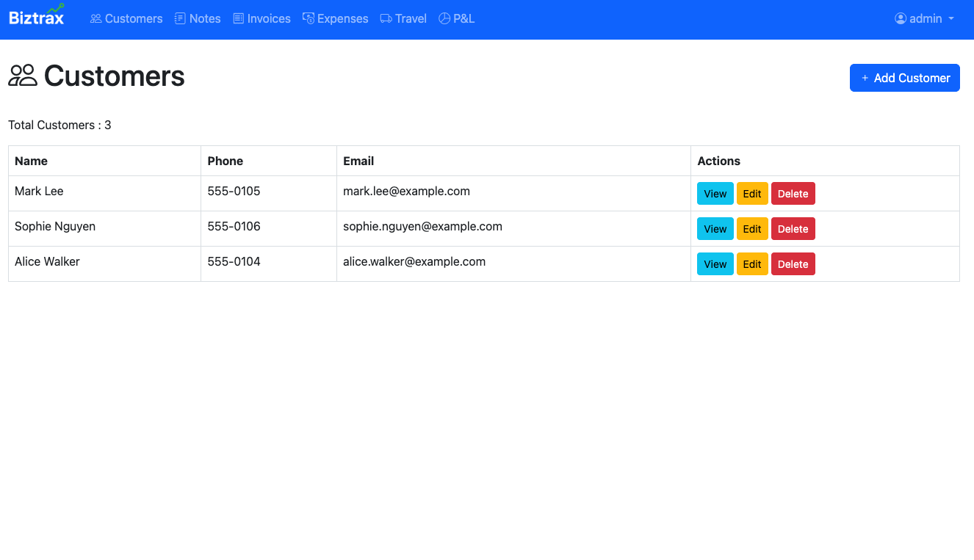Click Delete on Mark Lee's row

(793, 193)
